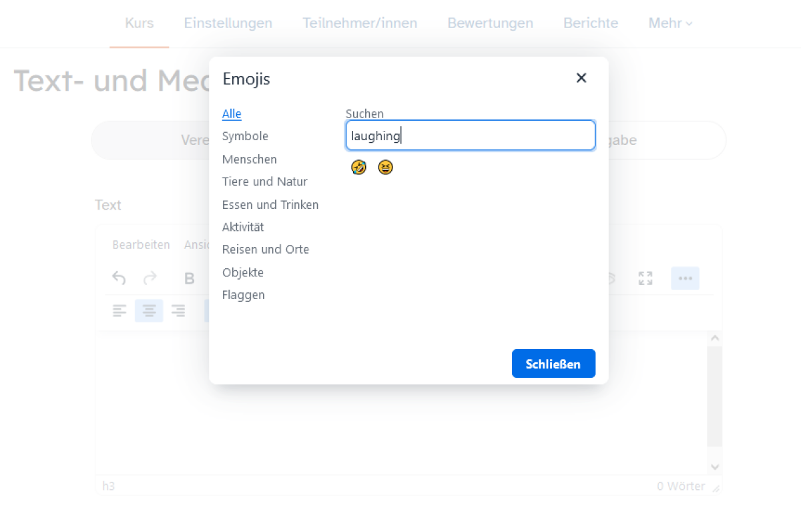This screenshot has height=532, width=801.
Task: Open the Menschen emoji category
Action: coord(250,160)
